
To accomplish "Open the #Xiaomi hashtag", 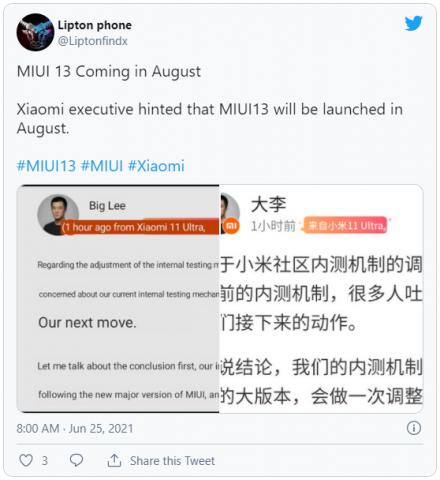I will [156, 166].
